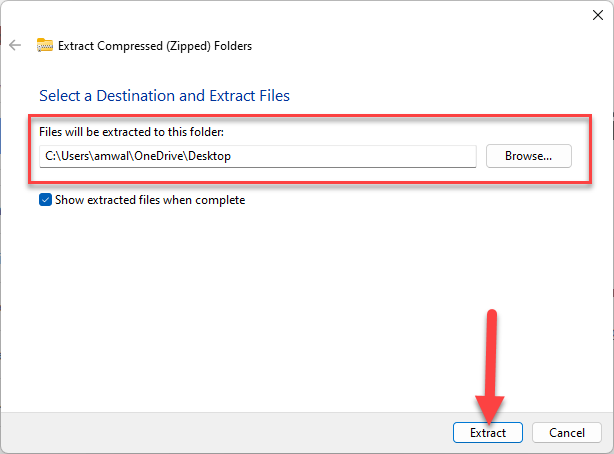Image resolution: width=614 pixels, height=454 pixels.
Task: Click the 'Select a Destination and Extract Files' heading
Action: pos(164,96)
